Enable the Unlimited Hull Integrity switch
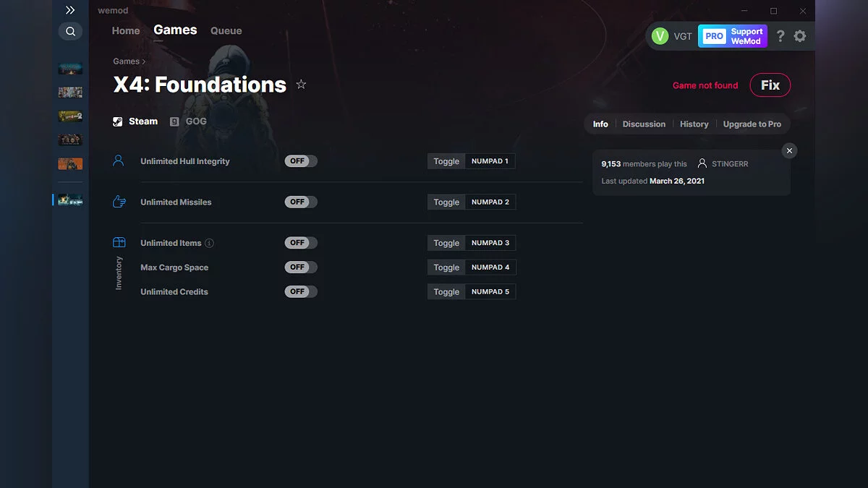The width and height of the screenshot is (868, 488). point(300,160)
